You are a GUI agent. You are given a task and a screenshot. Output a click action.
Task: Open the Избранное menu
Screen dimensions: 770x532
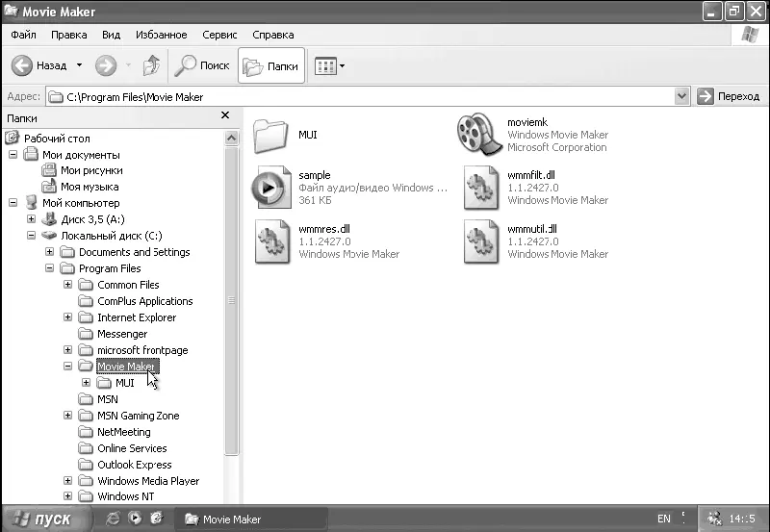(x=161, y=35)
